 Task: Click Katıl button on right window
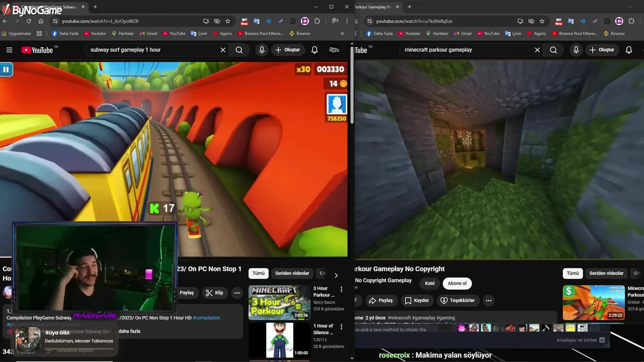(x=430, y=283)
